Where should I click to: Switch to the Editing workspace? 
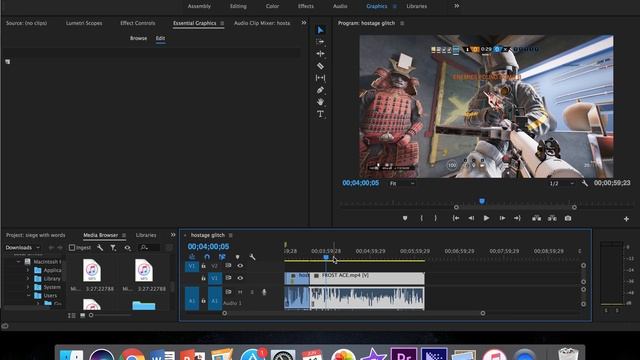[x=238, y=6]
